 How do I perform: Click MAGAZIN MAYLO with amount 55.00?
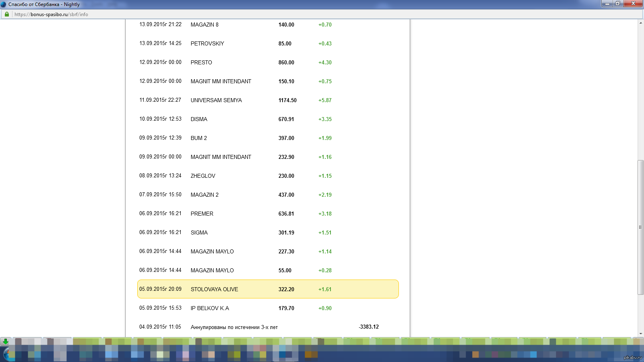coord(212,270)
